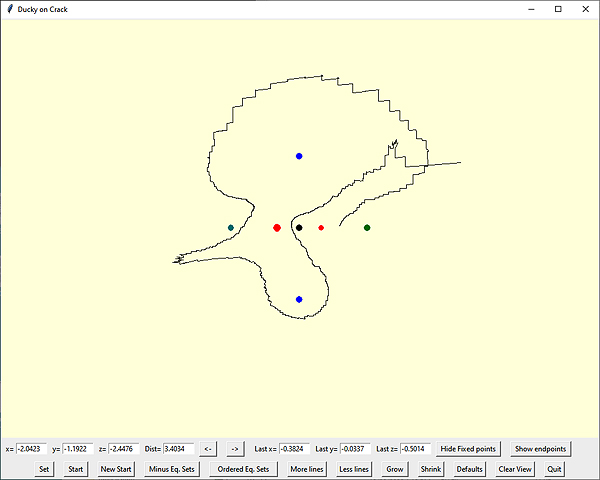Reduce lines with Less lines button

[354, 469]
